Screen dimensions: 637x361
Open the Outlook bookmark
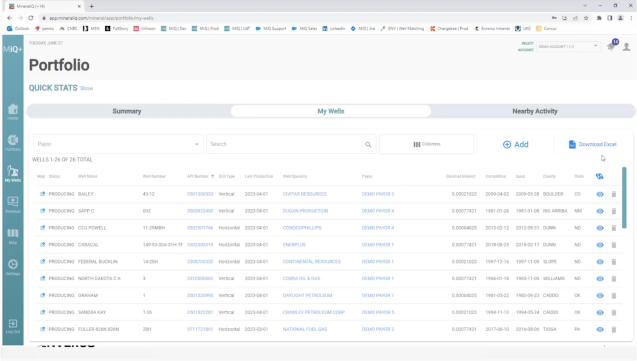18,28
